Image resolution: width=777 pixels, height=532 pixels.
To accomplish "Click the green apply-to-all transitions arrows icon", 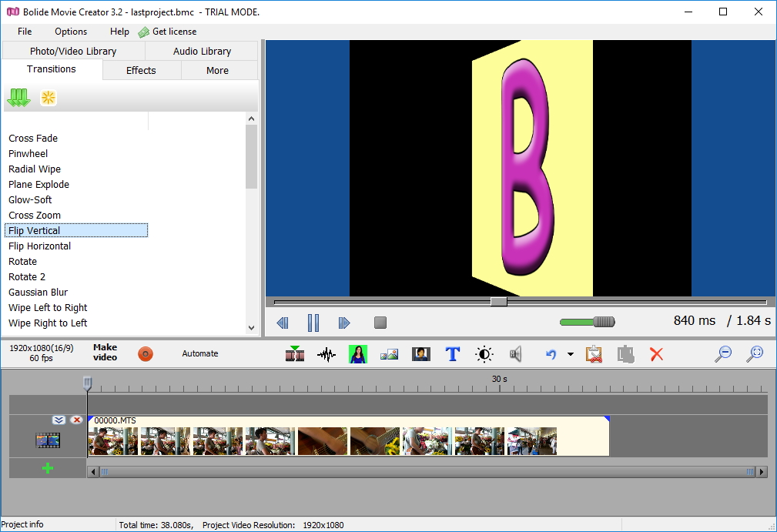I will click(18, 98).
